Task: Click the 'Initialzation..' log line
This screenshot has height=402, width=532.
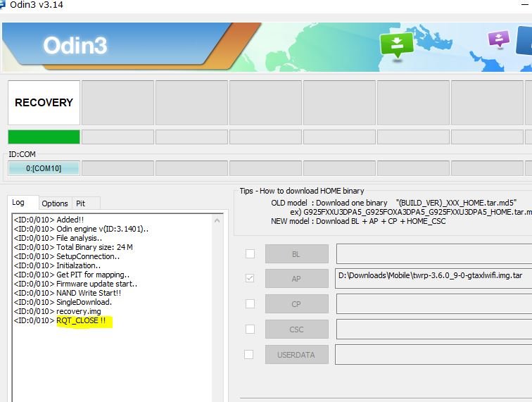Action: [57, 265]
